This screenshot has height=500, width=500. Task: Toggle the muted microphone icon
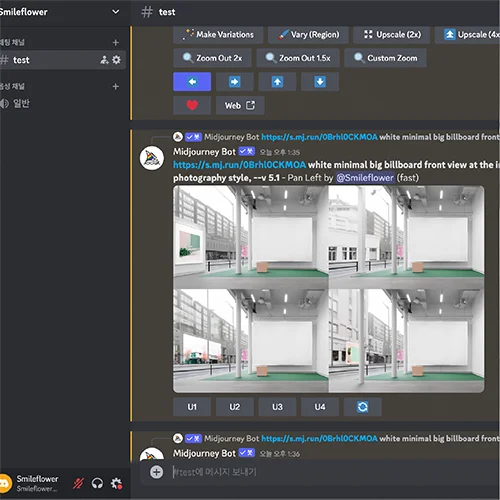pos(78,483)
